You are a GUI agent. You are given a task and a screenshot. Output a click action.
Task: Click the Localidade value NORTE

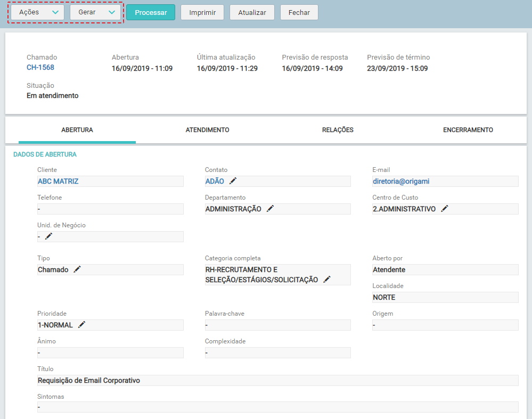[384, 298]
